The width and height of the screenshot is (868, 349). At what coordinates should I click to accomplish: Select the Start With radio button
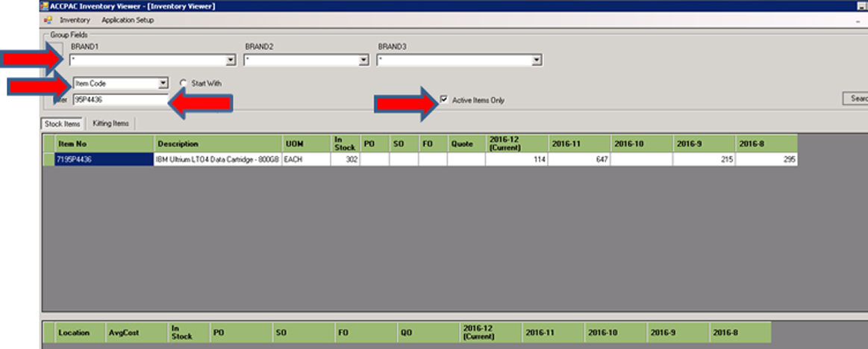point(184,83)
